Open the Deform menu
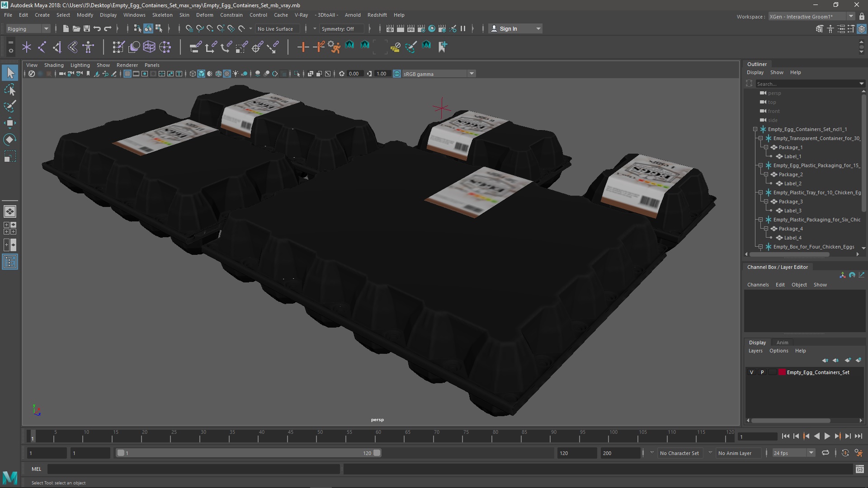This screenshot has height=488, width=868. click(x=204, y=15)
